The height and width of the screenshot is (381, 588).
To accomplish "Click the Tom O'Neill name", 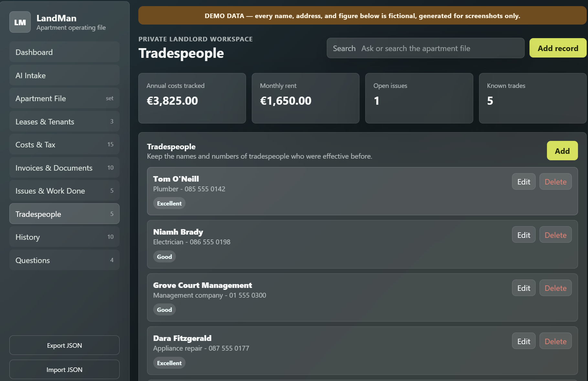I will 176,179.
